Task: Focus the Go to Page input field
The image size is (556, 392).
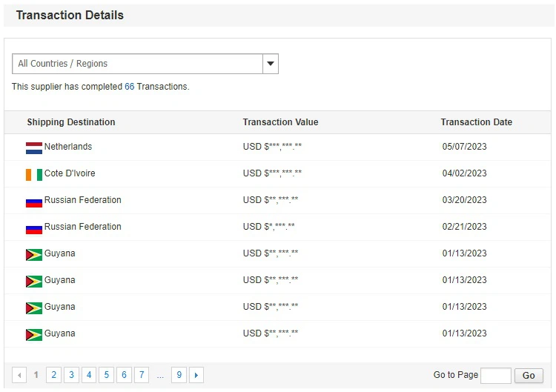Action: pyautogui.click(x=495, y=376)
